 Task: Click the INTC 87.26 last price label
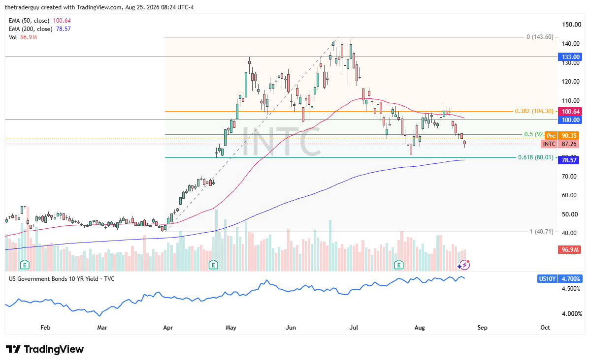point(560,144)
